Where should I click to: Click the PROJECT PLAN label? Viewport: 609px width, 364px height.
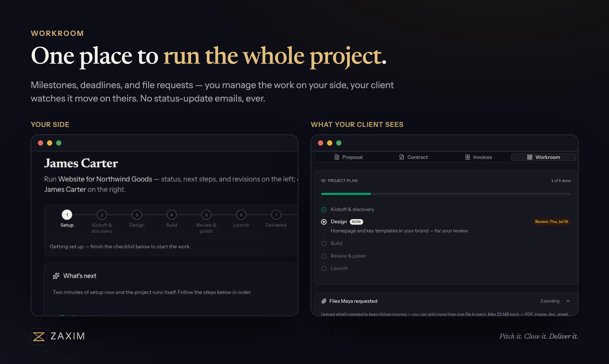click(x=343, y=181)
